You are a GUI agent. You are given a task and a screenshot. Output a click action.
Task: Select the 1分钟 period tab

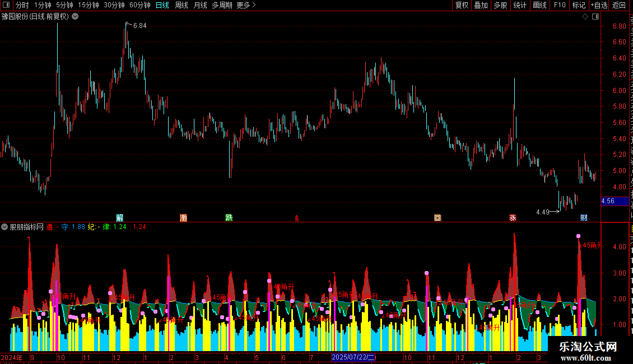(43, 5)
